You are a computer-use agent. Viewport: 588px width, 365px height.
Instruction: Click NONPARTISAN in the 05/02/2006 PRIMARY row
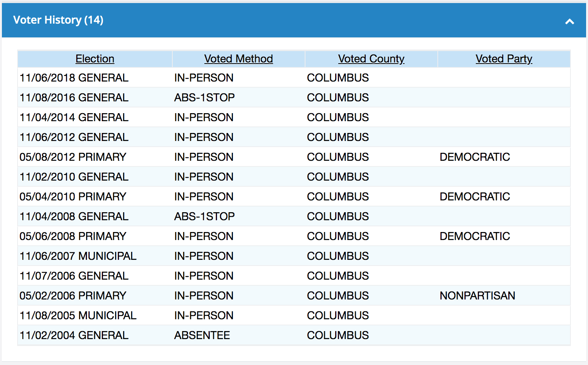pos(477,296)
